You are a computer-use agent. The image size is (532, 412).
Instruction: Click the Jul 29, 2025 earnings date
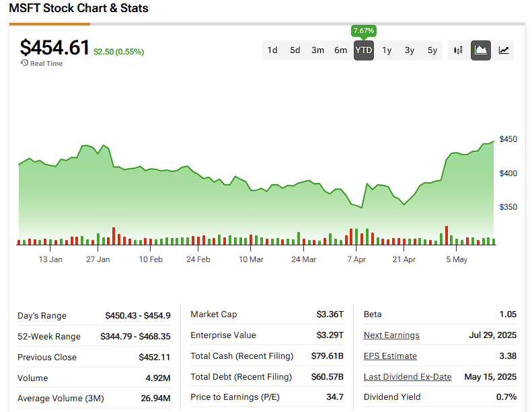point(492,335)
